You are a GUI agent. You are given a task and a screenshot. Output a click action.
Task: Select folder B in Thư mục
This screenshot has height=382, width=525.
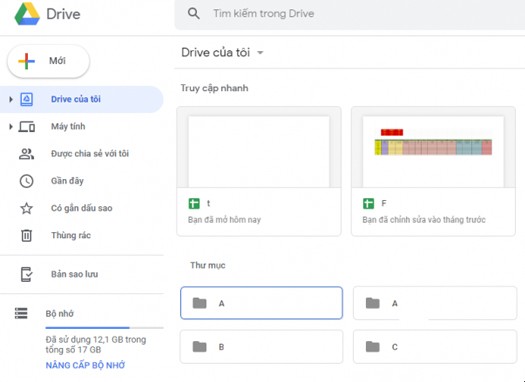click(261, 347)
